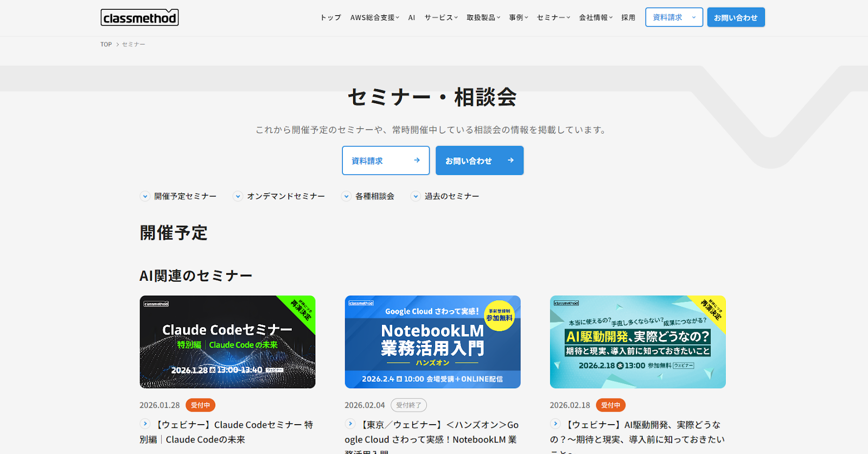The image size is (868, 454).
Task: Click chevron icon beside オンデマンドセミナー
Action: click(238, 196)
